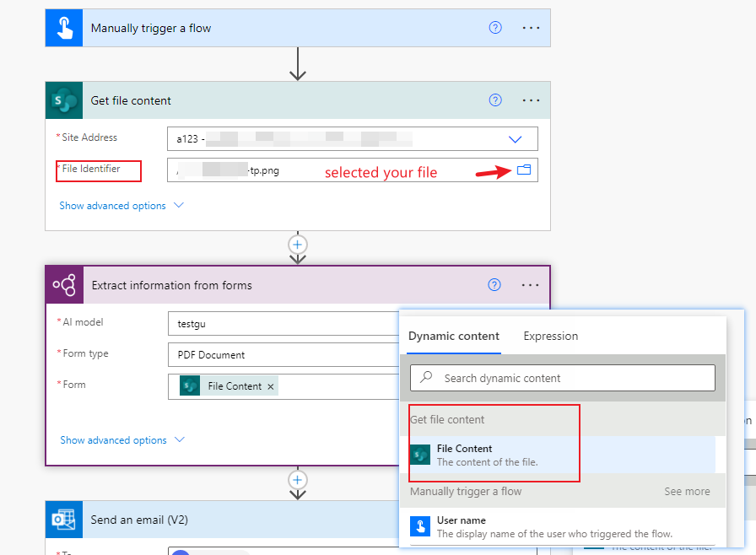Select File Content dynamic value
The height and width of the screenshot is (555, 756).
[562, 455]
